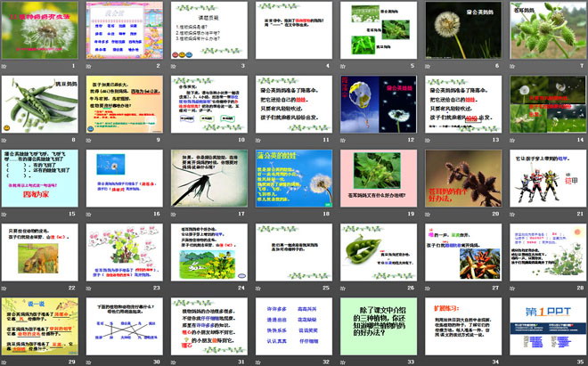Select slide 31 thumbnail
Image resolution: width=588 pixels, height=366 pixels.
point(209,327)
